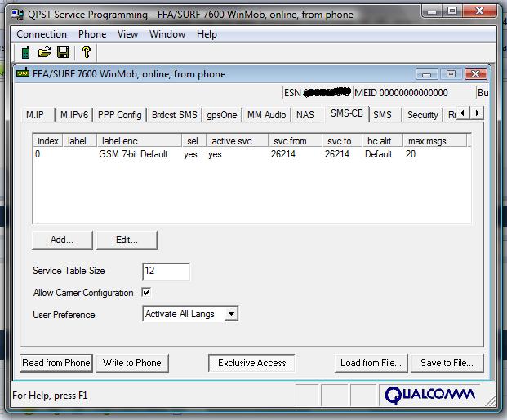Click the open folder toolbar icon
This screenshot has width=507, height=420.
44,52
